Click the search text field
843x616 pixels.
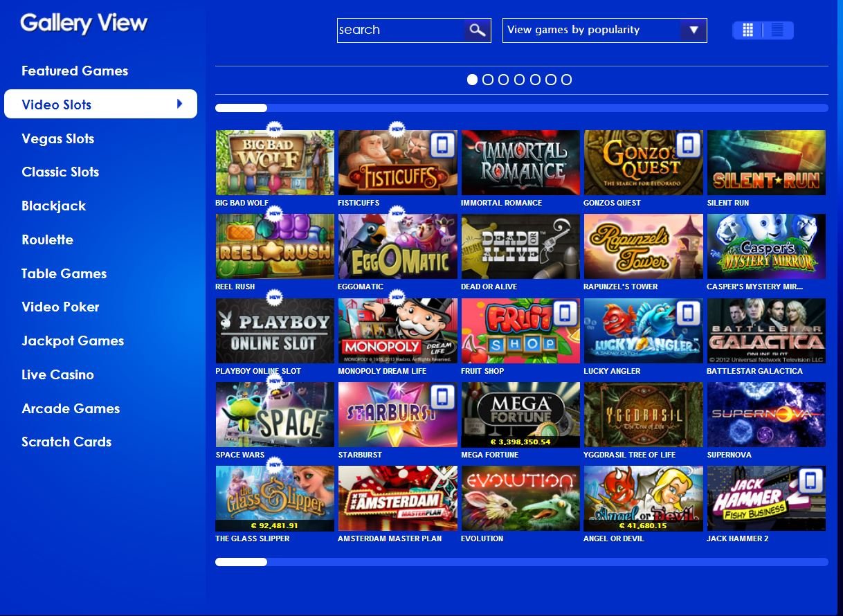coord(400,30)
